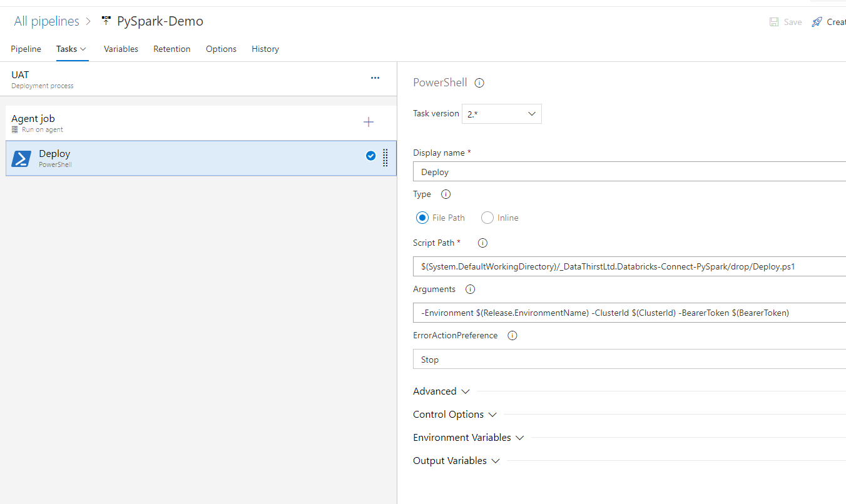
Task: Expand the Advanced section
Action: [441, 391]
